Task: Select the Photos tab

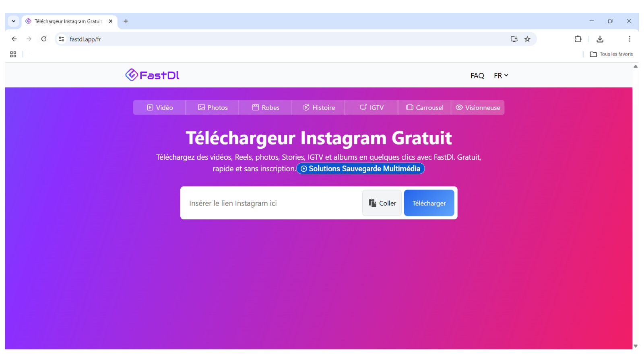Action: 213,107
